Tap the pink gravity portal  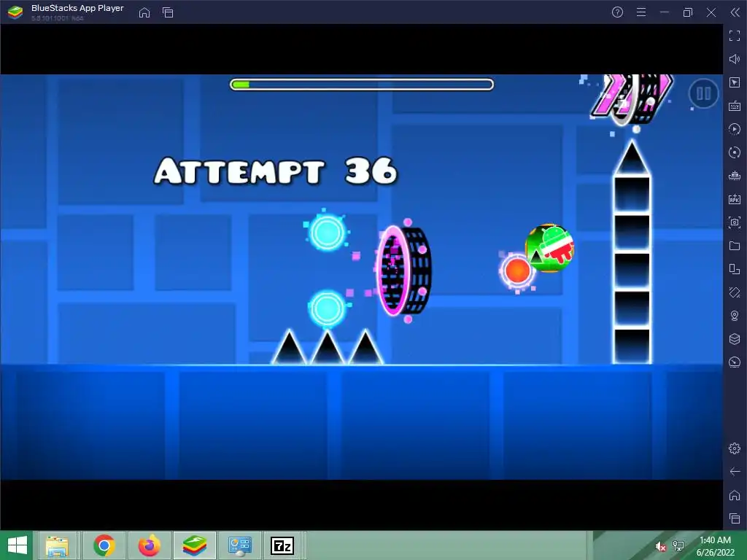point(404,271)
